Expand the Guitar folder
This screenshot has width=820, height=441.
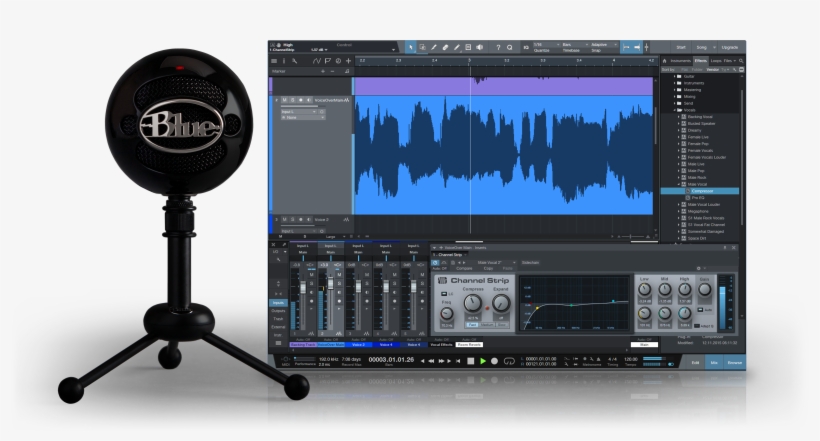675,76
